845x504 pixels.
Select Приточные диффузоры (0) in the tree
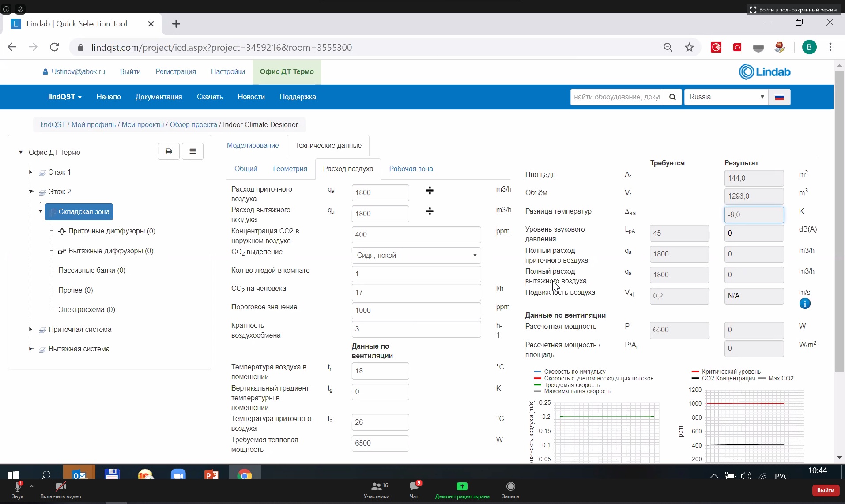(x=112, y=231)
